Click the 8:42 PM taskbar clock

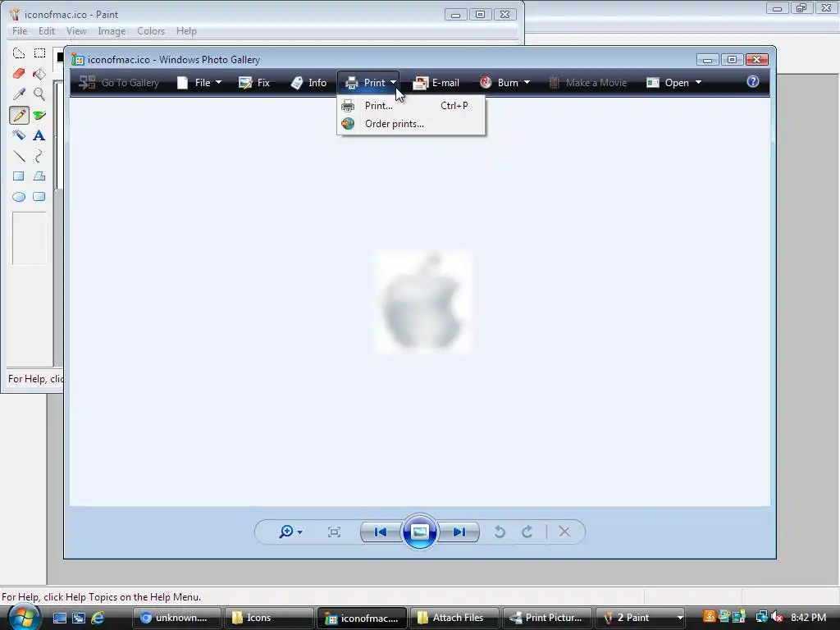click(x=808, y=618)
